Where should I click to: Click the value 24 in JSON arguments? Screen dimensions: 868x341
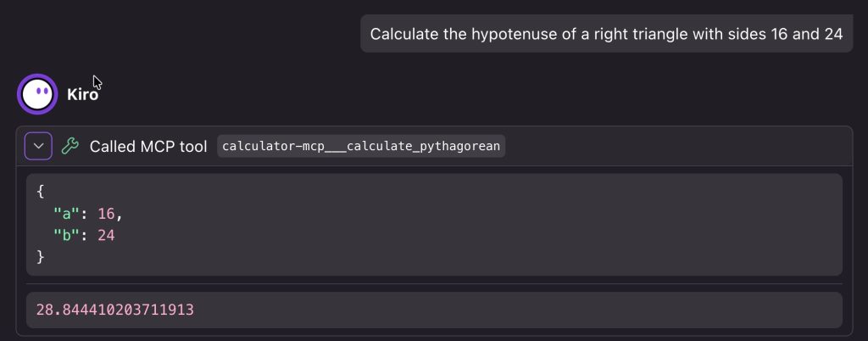[105, 235]
